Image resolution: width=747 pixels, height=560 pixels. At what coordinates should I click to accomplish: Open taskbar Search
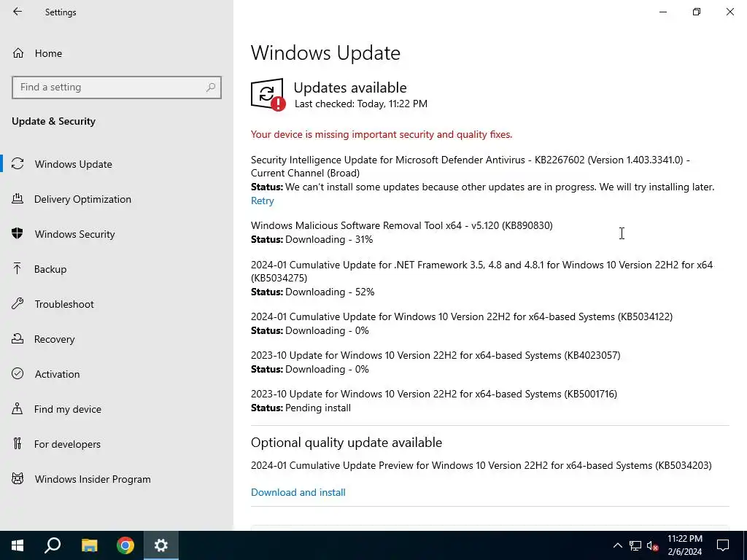[x=53, y=545]
